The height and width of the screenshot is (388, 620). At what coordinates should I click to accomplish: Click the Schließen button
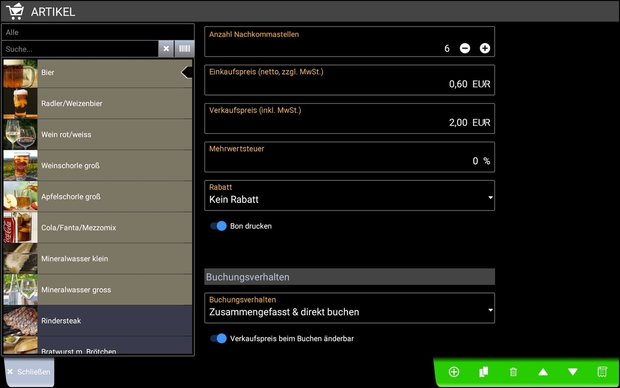coord(29,372)
